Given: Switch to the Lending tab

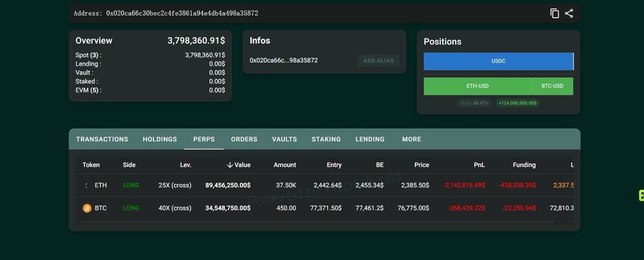Looking at the screenshot, I should (x=370, y=139).
